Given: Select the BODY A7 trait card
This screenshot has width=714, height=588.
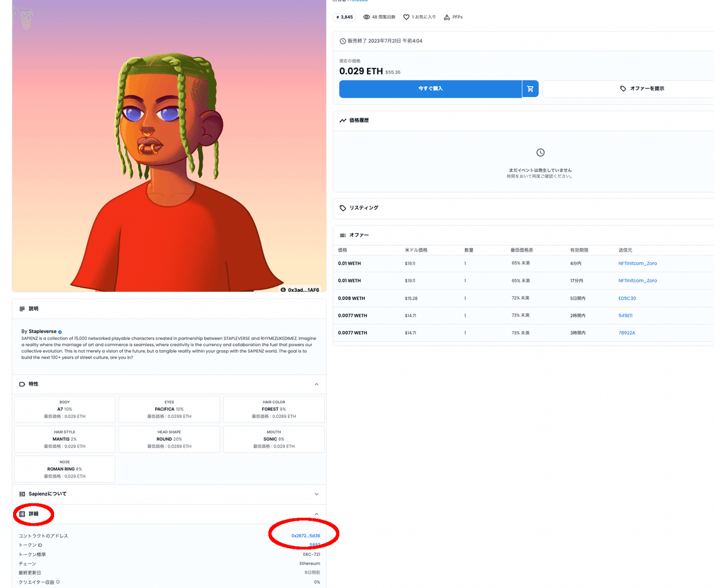Looking at the screenshot, I should tap(65, 409).
